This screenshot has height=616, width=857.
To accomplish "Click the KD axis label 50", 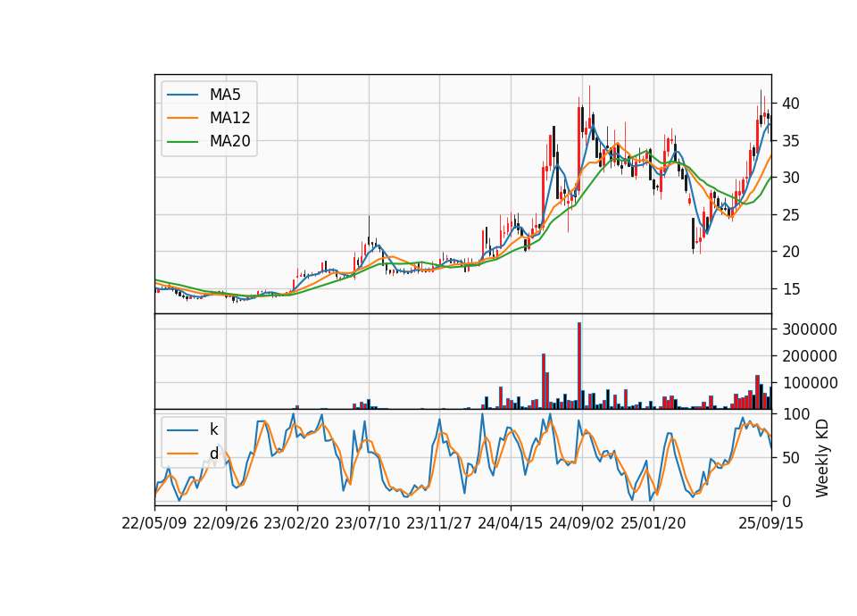I will 791,458.
